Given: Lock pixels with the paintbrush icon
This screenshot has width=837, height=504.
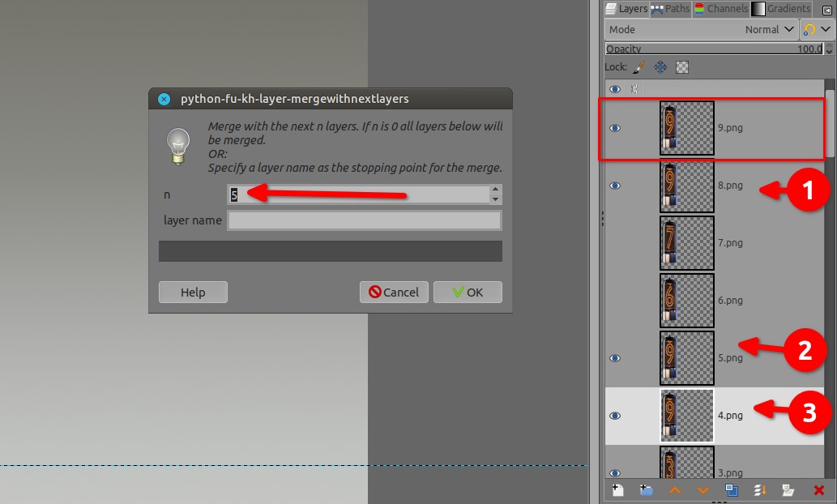Looking at the screenshot, I should [x=639, y=67].
